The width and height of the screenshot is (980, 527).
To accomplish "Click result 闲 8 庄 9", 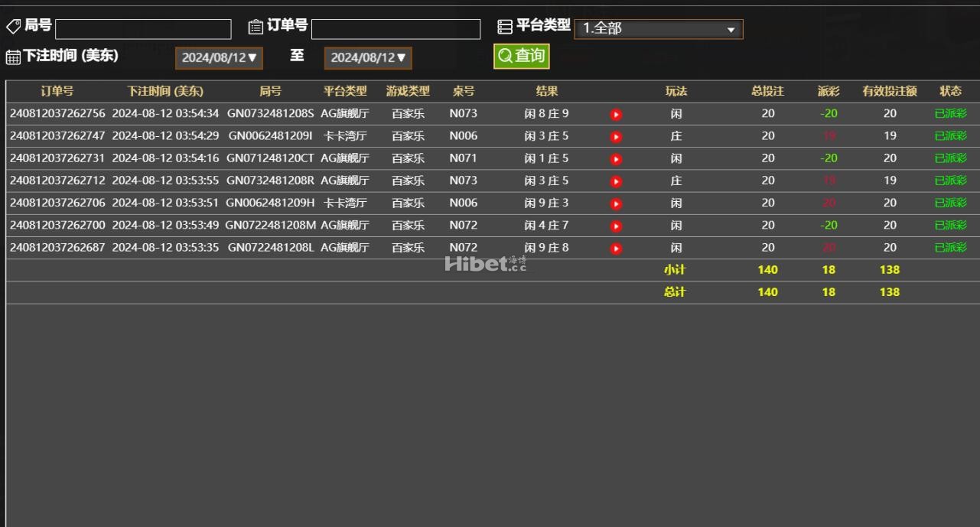I will 546,113.
